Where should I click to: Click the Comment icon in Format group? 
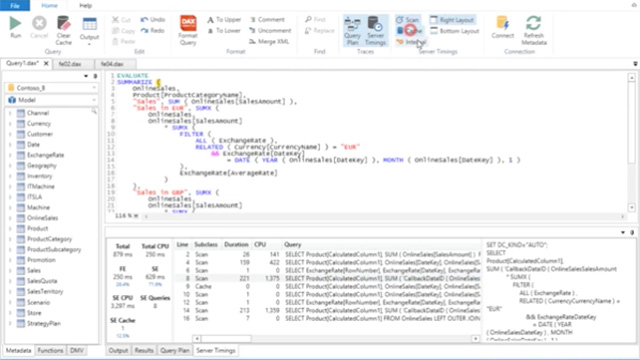click(x=267, y=20)
